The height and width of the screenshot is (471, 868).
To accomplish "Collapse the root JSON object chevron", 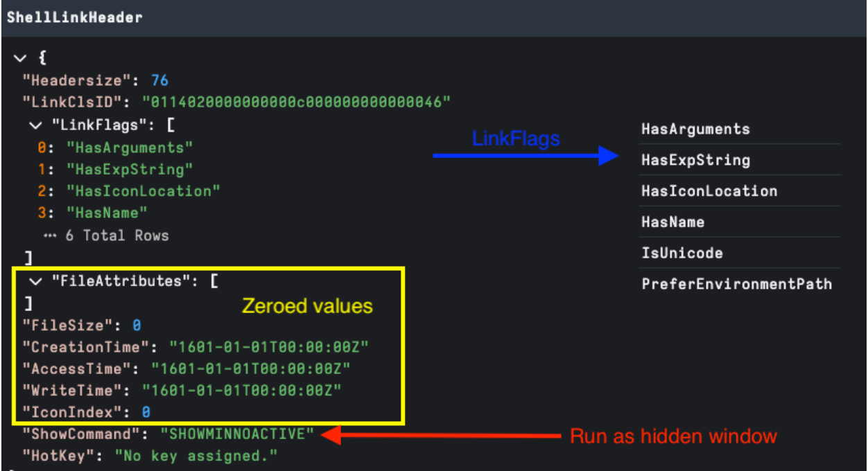I will click(x=19, y=59).
